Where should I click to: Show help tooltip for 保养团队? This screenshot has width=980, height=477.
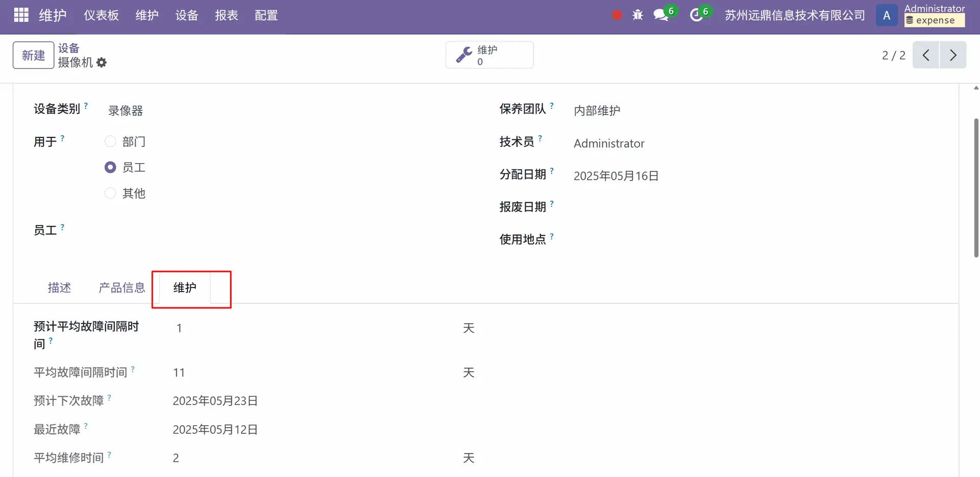tap(552, 105)
